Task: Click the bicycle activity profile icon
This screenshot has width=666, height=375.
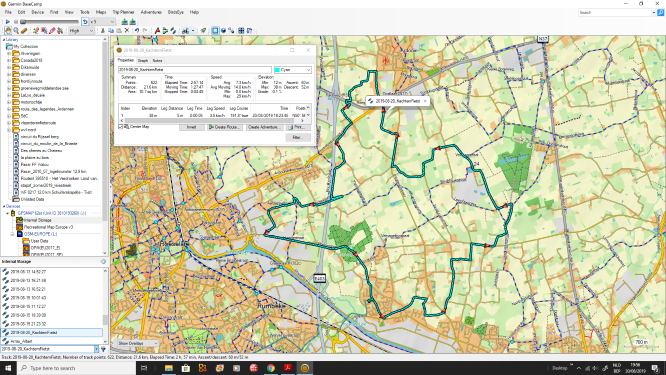Action: click(x=186, y=31)
